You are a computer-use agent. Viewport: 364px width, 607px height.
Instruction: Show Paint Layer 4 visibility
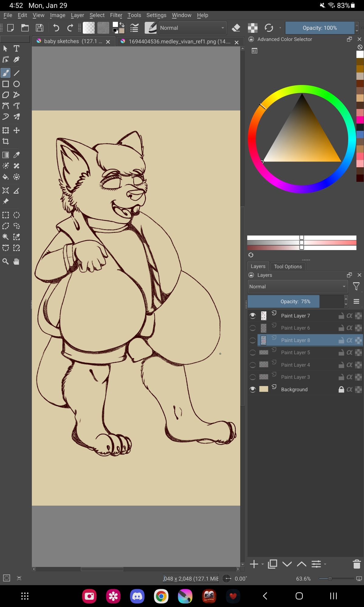pos(253,365)
